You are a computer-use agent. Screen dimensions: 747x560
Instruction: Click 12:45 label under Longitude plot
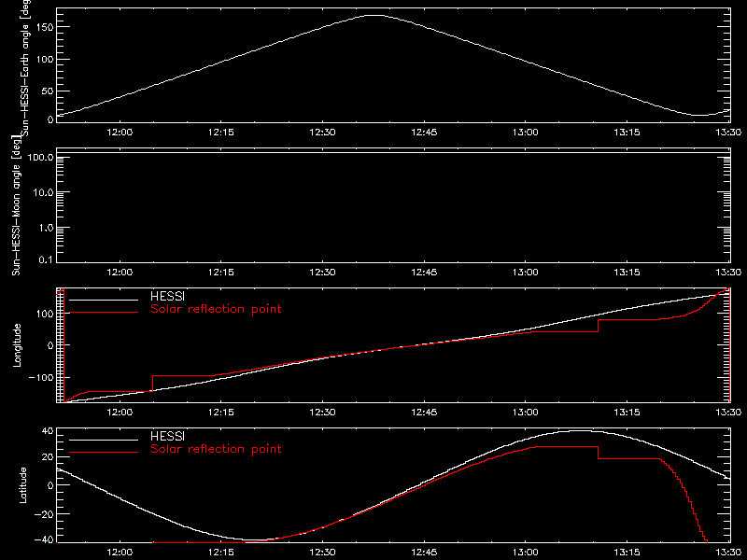tap(424, 412)
